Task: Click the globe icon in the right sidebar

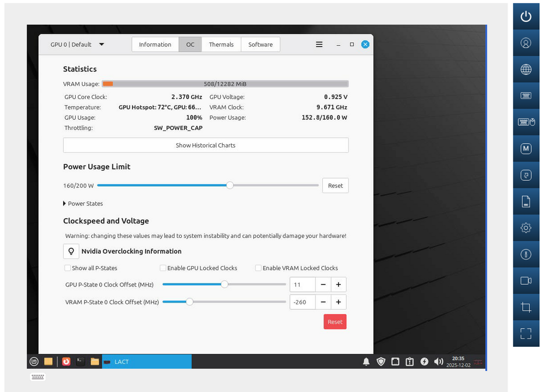Action: [x=525, y=69]
